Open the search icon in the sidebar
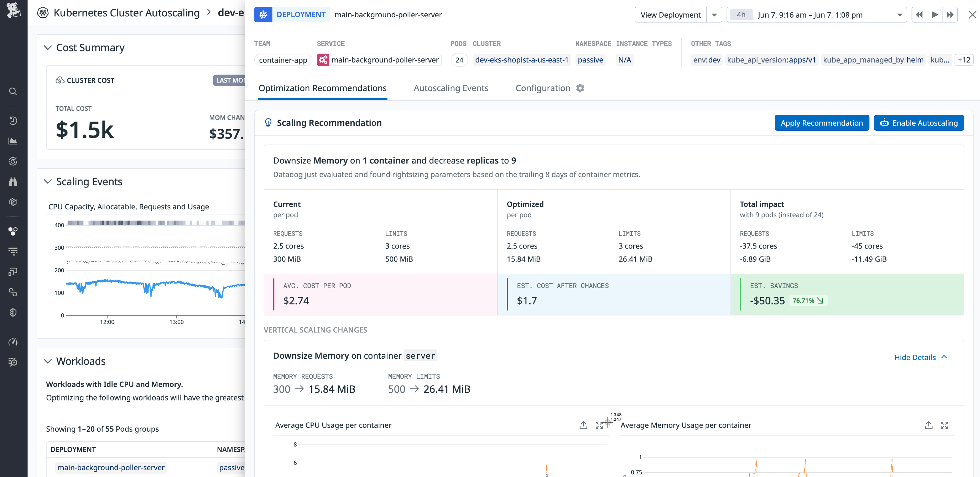Viewport: 980px width, 477px height. coord(13,91)
